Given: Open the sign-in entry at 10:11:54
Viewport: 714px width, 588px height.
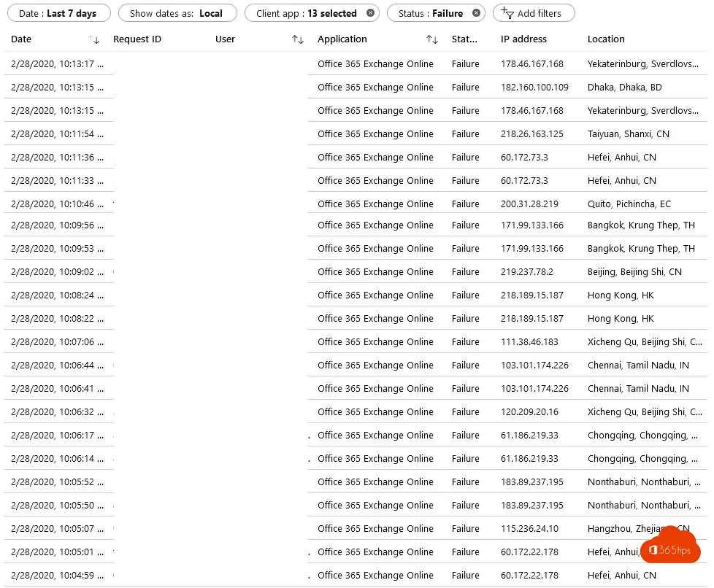Looking at the screenshot, I should click(x=58, y=134).
